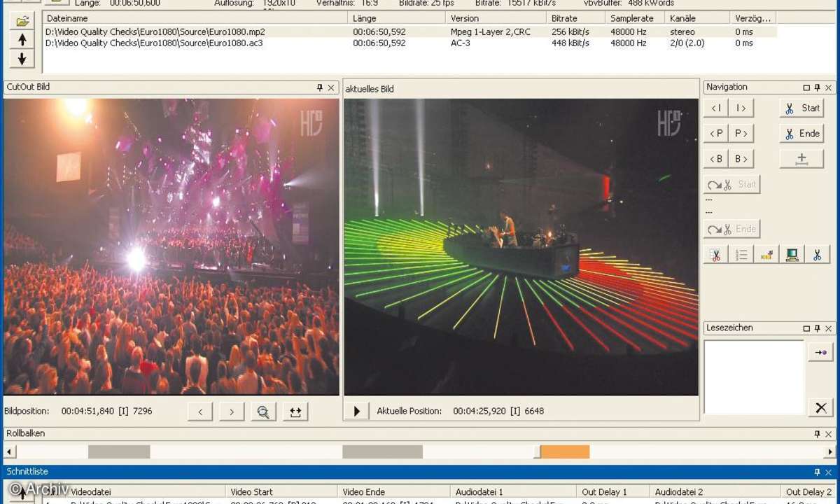The image size is (840, 504).
Task: Step back one B-frame in Navigation
Action: (x=715, y=159)
